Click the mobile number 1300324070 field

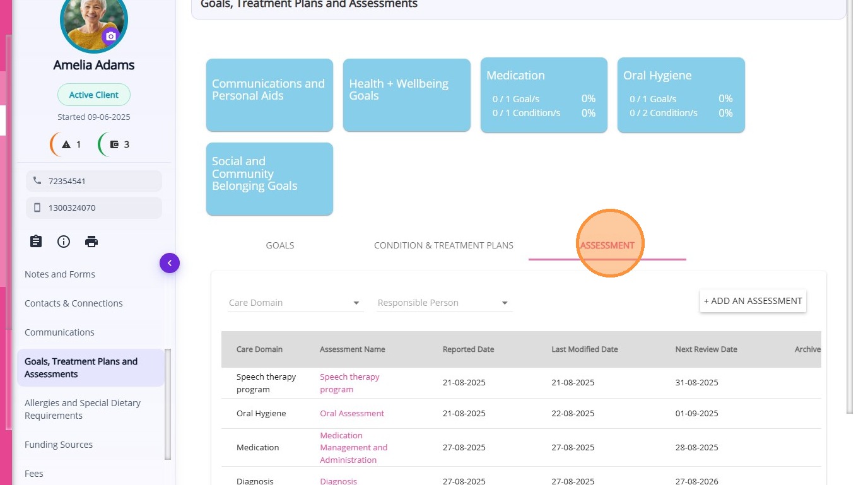93,207
